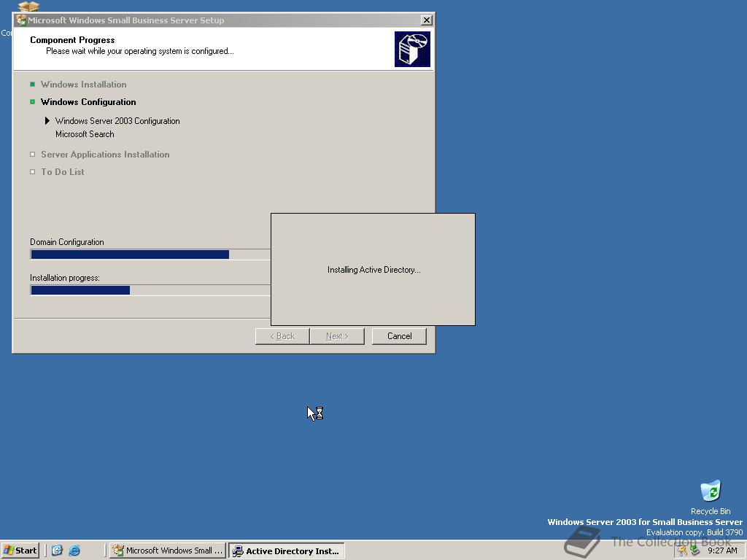Click the Next button in Setup
The image size is (747, 560).
[337, 336]
